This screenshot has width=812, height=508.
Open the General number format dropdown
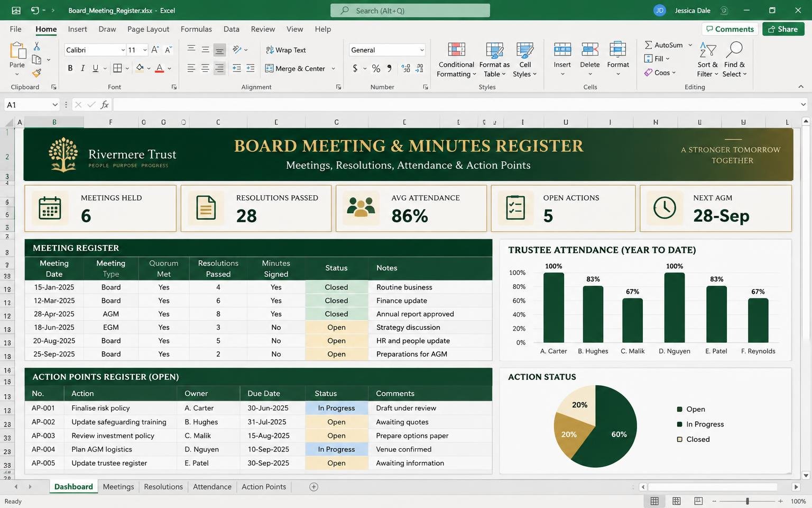point(422,50)
